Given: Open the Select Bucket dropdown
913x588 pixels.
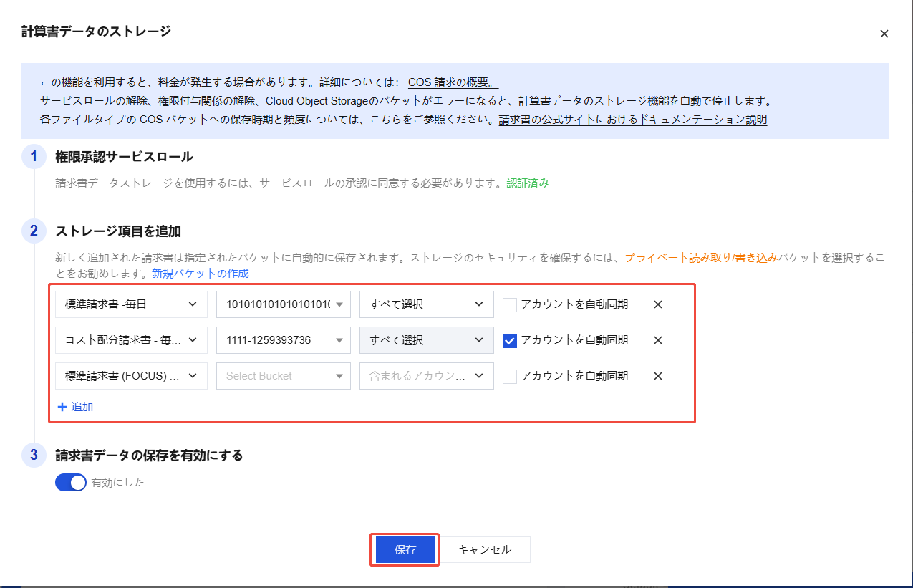Looking at the screenshot, I should tap(284, 376).
